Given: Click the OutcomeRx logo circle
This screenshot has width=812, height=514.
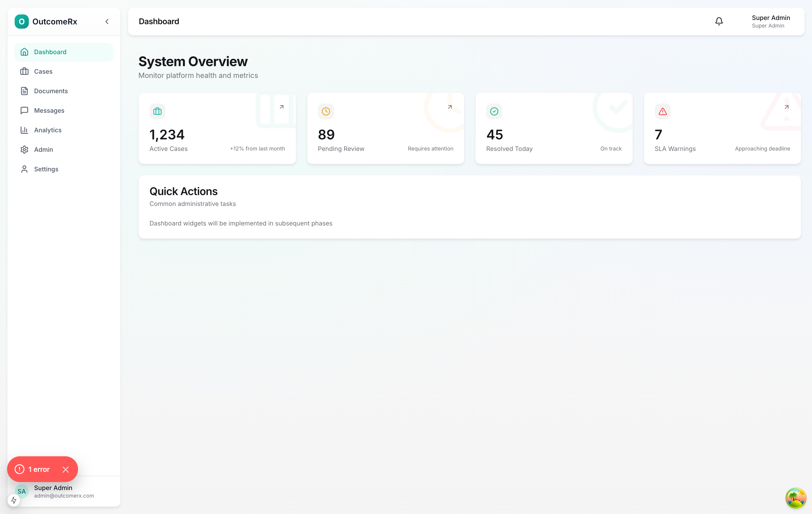Looking at the screenshot, I should coord(22,21).
